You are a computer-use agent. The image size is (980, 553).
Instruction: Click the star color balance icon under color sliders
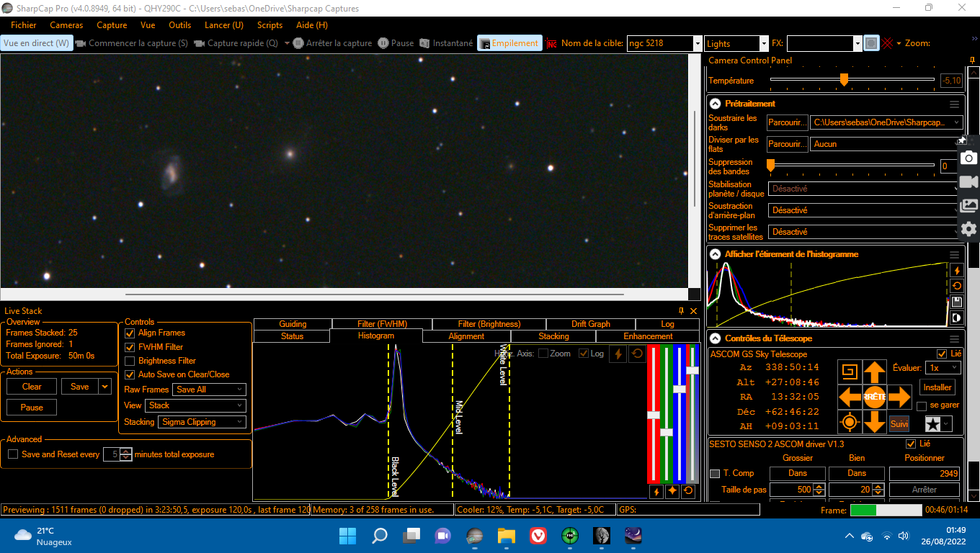[x=672, y=492]
